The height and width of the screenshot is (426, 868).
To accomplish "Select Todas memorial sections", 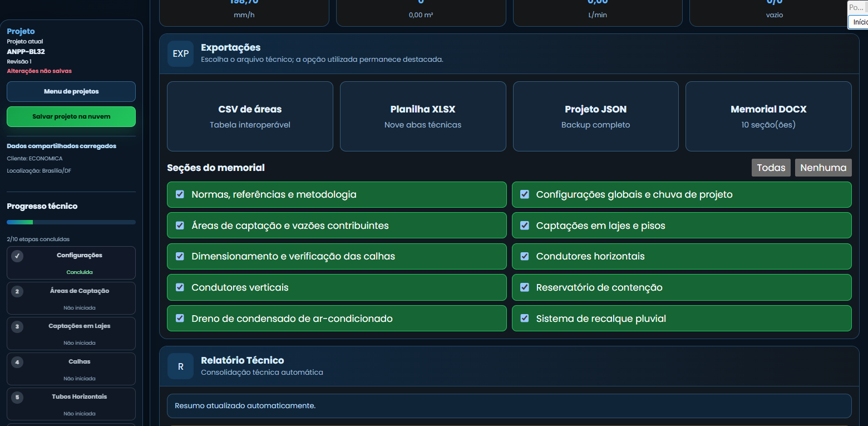I will tap(771, 168).
